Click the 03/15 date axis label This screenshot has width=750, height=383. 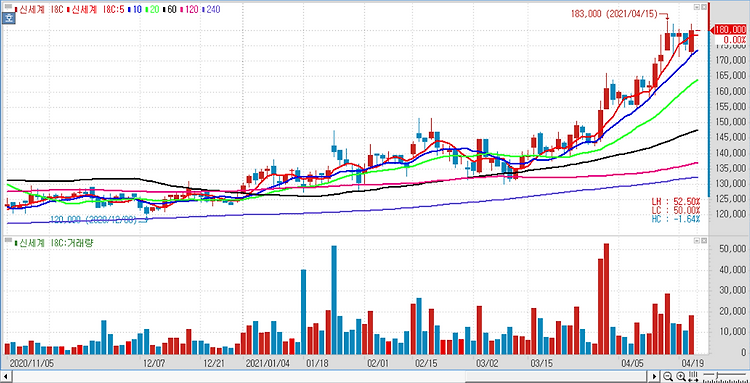click(540, 363)
